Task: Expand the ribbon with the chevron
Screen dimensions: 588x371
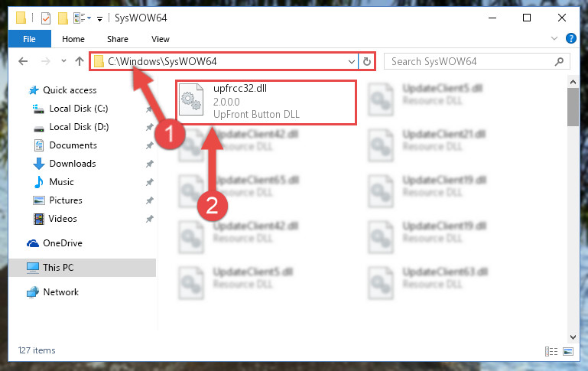Action: click(554, 38)
